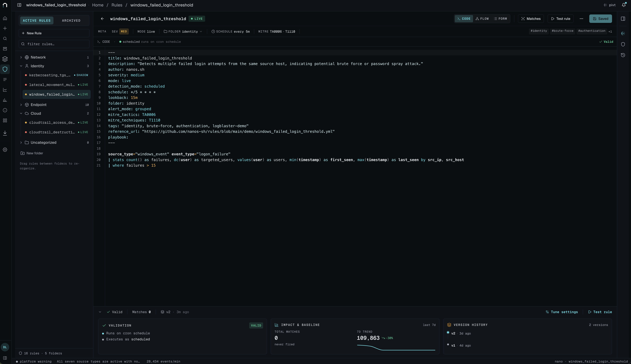This screenshot has height=364, width=631.
Task: Click bottom-left panel toggle icon
Action: click(5, 358)
